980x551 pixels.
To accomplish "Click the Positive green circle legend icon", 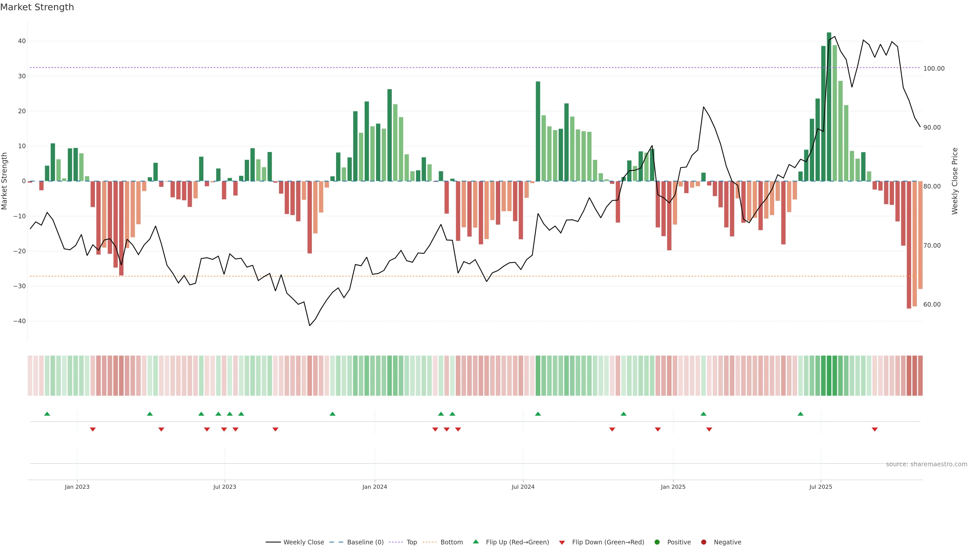I will (657, 542).
